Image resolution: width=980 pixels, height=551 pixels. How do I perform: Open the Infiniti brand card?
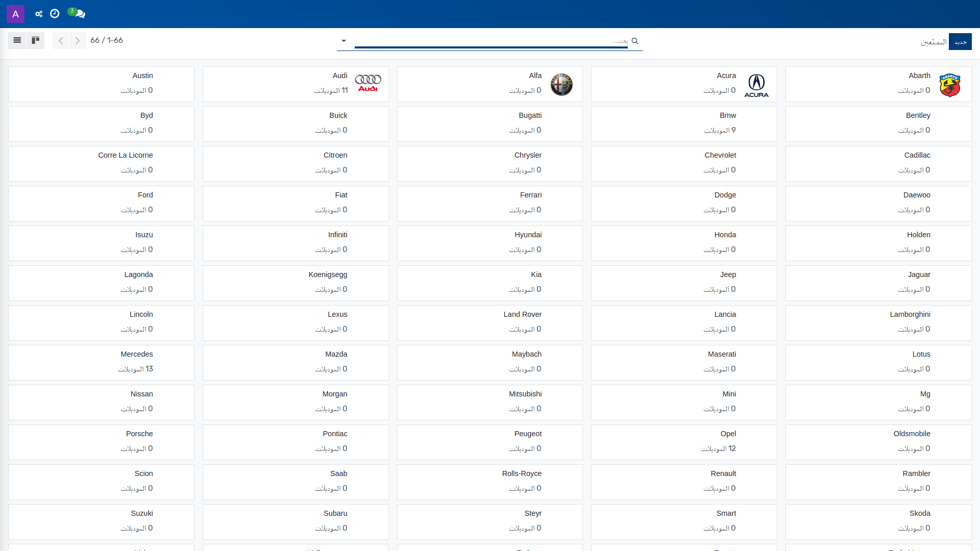point(296,243)
